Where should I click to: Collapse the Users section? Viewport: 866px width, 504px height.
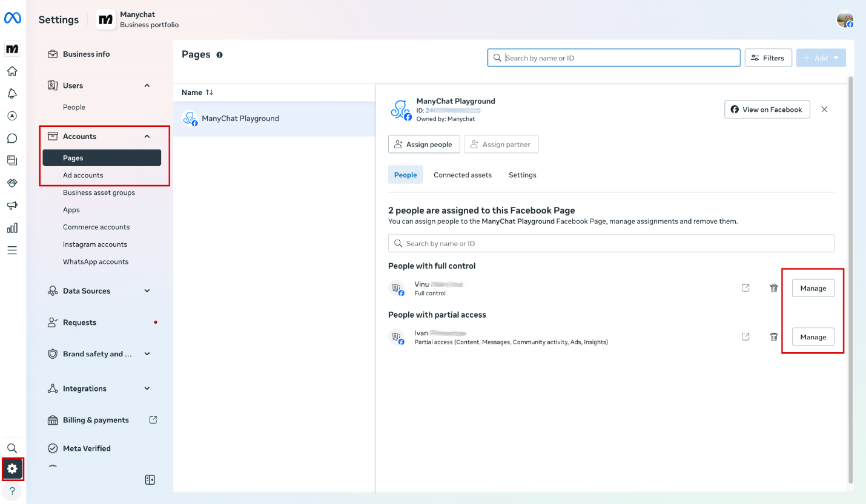[147, 86]
